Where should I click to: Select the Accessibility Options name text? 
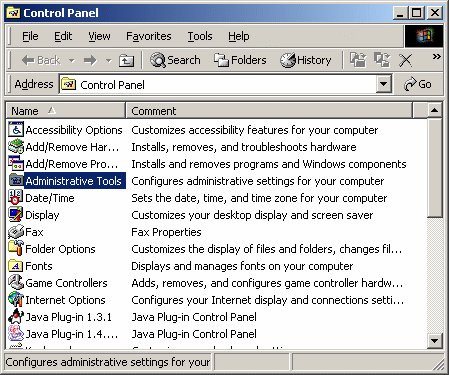tap(74, 130)
